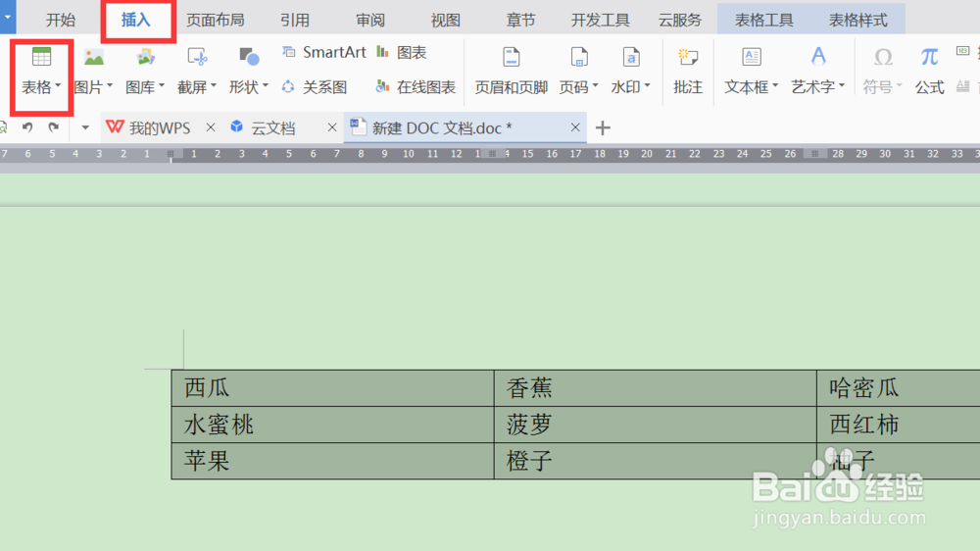Image resolution: width=980 pixels, height=551 pixels.
Task: Expand the 页码 dropdown arrow
Action: pyautogui.click(x=595, y=85)
